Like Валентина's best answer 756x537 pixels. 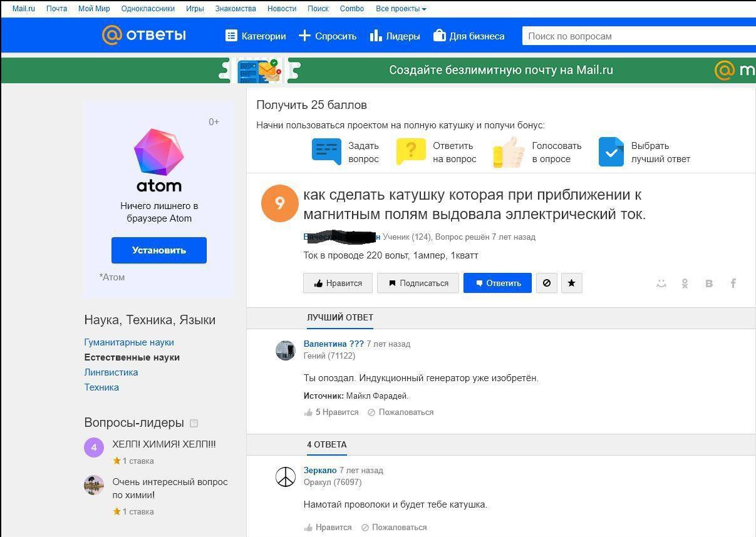[331, 412]
